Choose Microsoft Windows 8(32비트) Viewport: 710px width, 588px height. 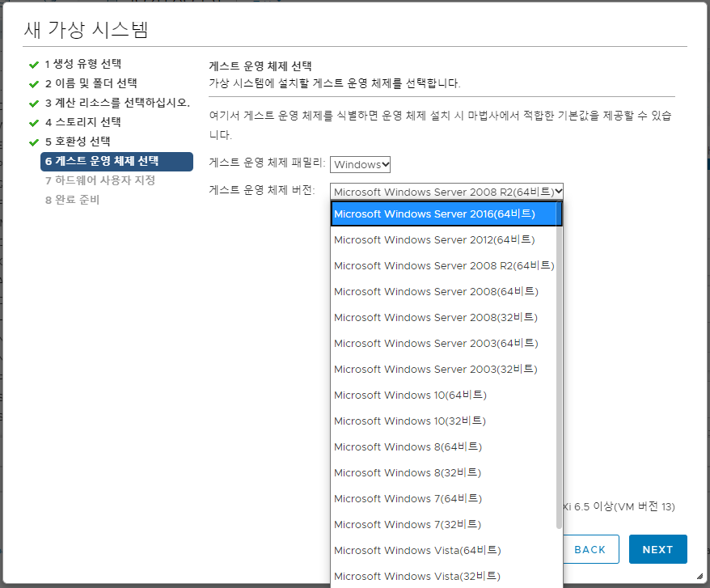pyautogui.click(x=444, y=472)
